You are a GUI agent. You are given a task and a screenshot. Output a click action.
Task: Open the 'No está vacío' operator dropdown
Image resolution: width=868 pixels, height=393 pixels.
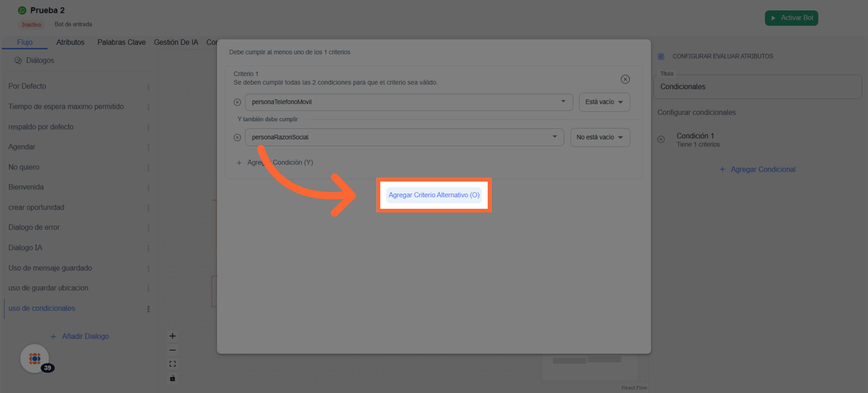[600, 138]
